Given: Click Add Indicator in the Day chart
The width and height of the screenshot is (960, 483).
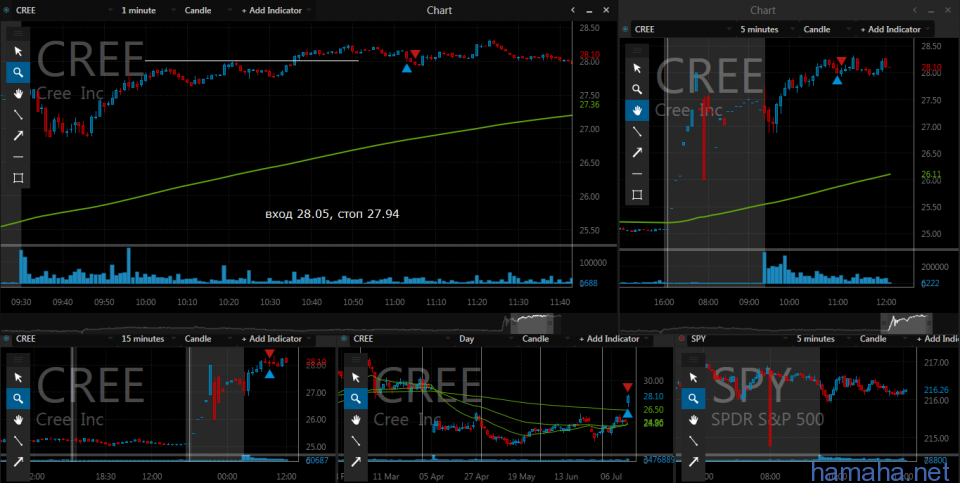Looking at the screenshot, I should 610,339.
